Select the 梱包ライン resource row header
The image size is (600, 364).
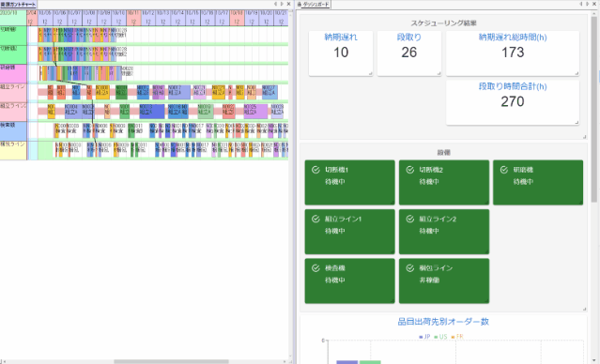click(x=13, y=150)
